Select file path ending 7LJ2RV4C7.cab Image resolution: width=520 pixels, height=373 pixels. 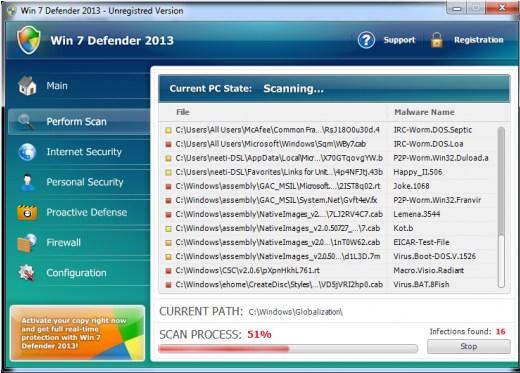279,214
